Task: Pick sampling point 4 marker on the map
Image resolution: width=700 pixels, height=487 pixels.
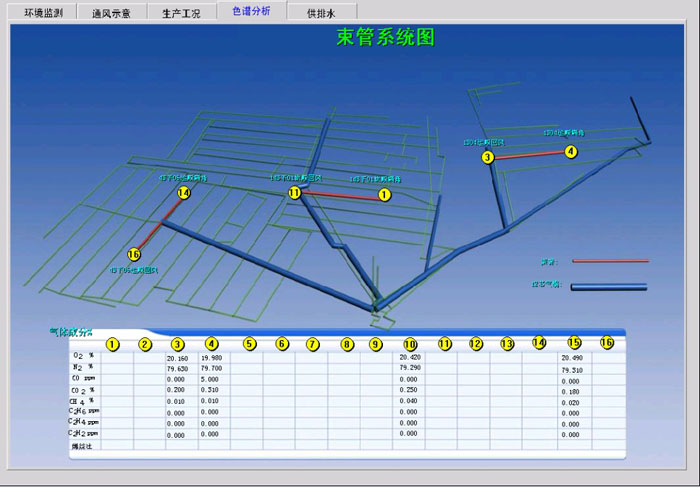Action: [x=571, y=152]
